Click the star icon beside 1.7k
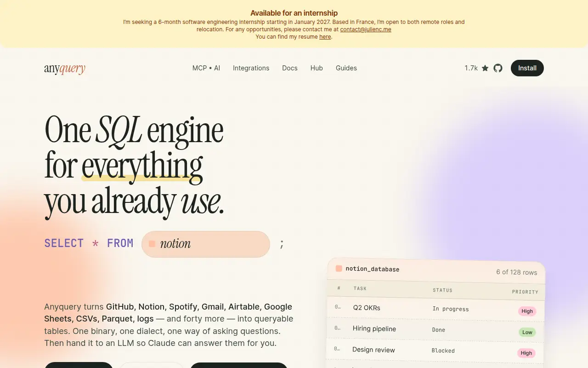 point(485,68)
